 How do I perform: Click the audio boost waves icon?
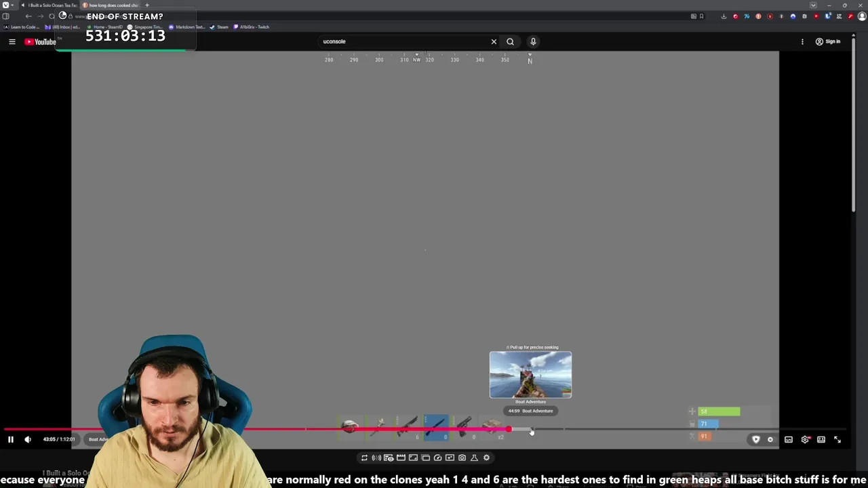376,457
